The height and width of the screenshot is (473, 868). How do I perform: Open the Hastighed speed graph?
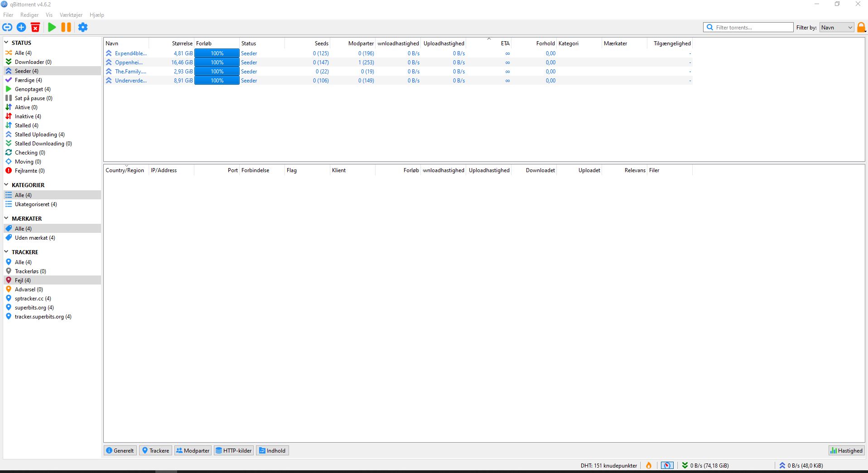(846, 451)
